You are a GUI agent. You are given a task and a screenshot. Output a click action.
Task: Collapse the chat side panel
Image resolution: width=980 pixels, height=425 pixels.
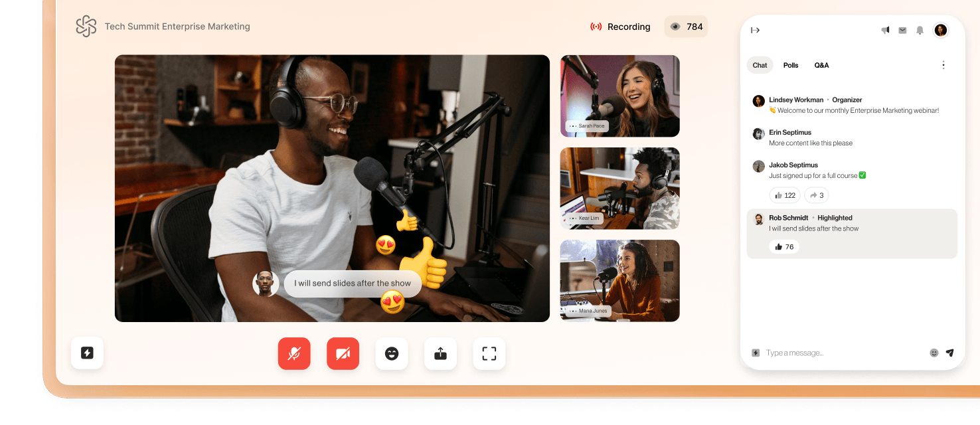(755, 30)
